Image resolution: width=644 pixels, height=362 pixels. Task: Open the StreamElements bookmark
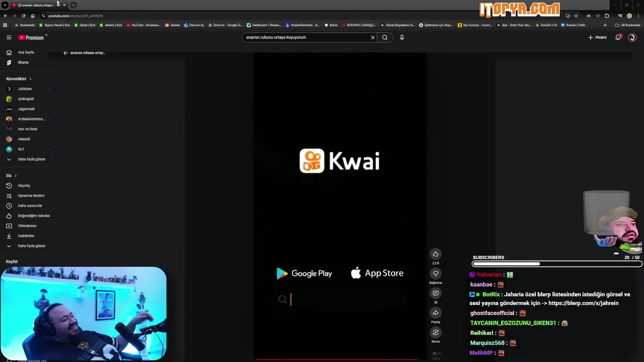tap(302, 25)
